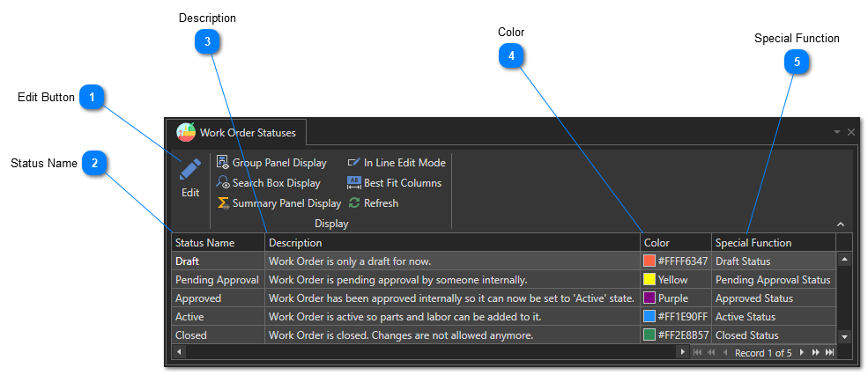Go to next record in navigator
The height and width of the screenshot is (375, 868).
pos(801,353)
